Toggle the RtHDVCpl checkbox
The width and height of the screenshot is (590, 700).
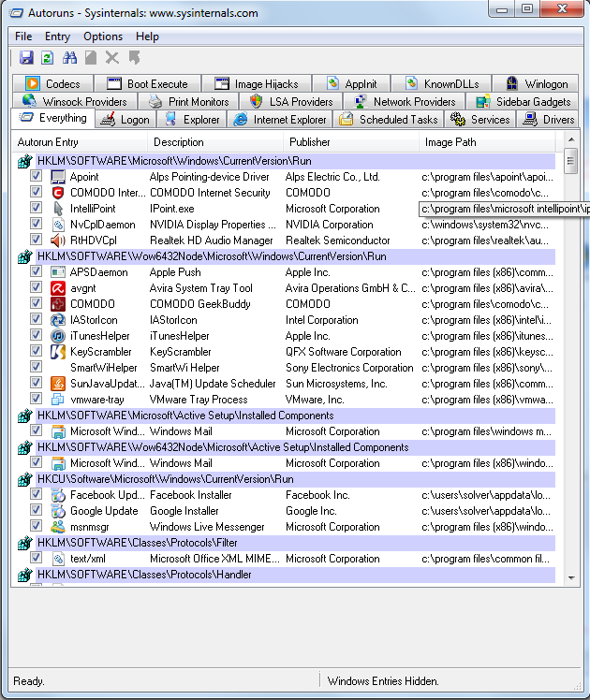(36, 240)
